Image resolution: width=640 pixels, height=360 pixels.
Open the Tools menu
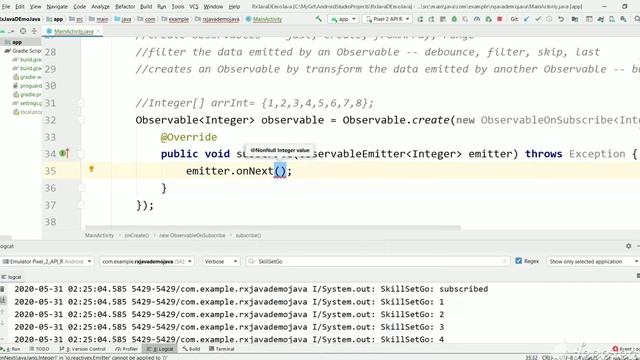tap(178, 7)
